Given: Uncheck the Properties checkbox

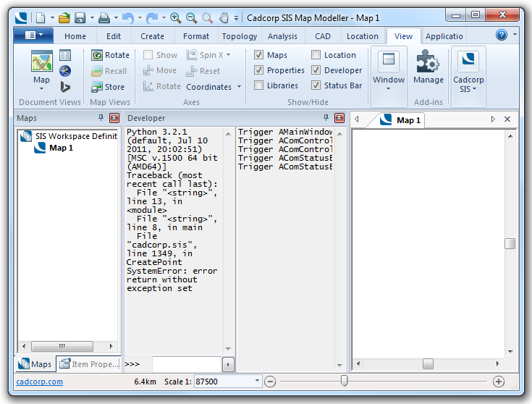Looking at the screenshot, I should [258, 70].
